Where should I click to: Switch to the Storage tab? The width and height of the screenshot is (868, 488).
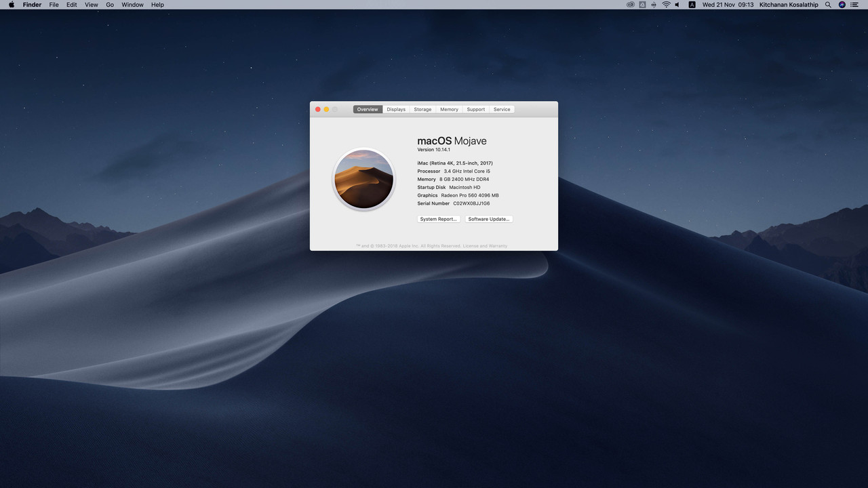(x=422, y=109)
